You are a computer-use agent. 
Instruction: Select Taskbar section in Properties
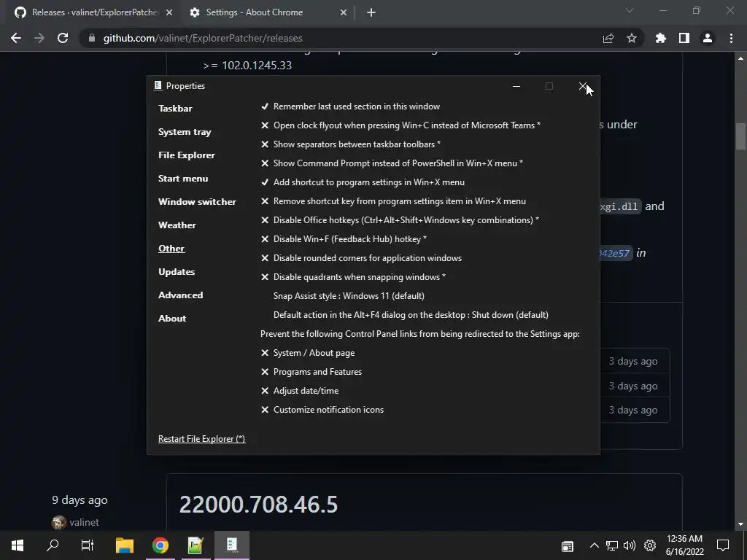click(x=175, y=109)
